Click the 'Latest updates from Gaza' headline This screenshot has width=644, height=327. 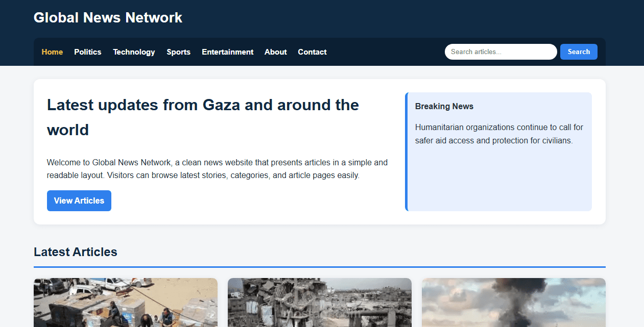pos(203,117)
